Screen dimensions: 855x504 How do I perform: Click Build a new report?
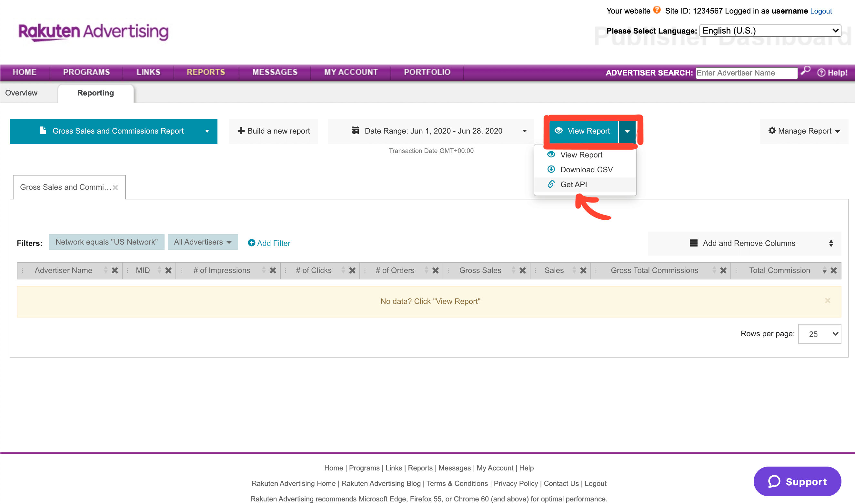[x=274, y=131]
